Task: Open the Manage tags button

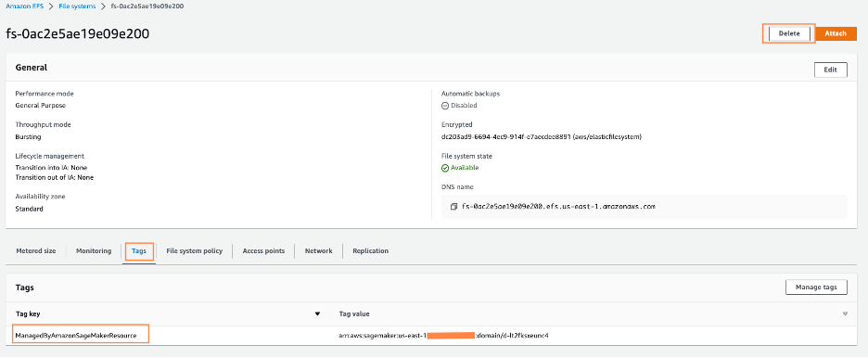Action: pos(816,288)
